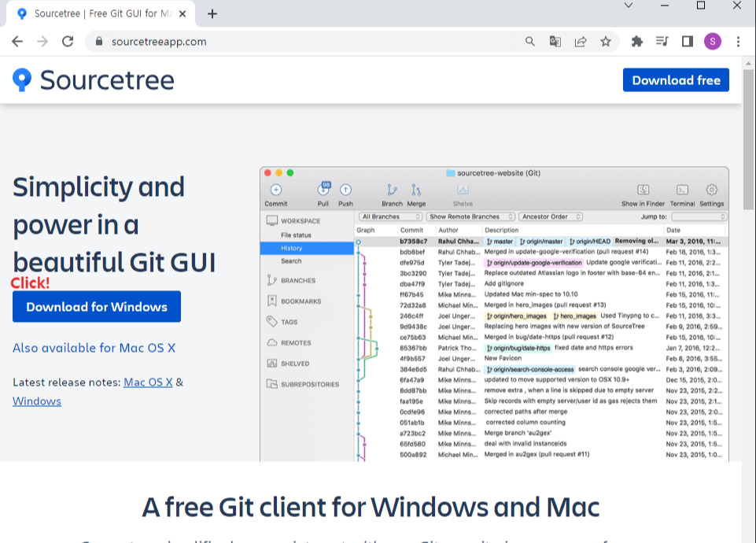Open the Also available for Mac OS X link
This screenshot has height=543, width=756.
point(94,348)
